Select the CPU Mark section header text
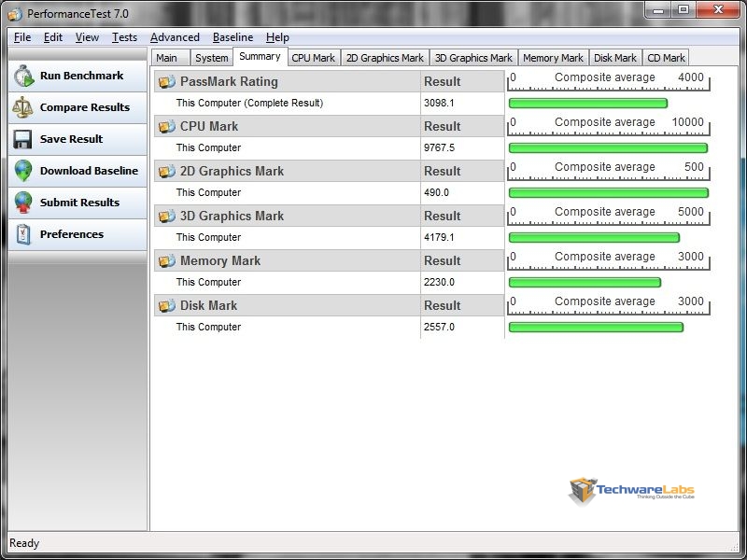Viewport: 747px width, 560px height. click(208, 127)
